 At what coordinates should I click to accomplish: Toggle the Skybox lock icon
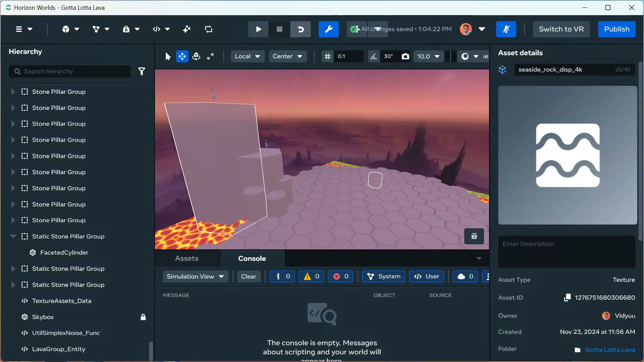click(x=143, y=317)
